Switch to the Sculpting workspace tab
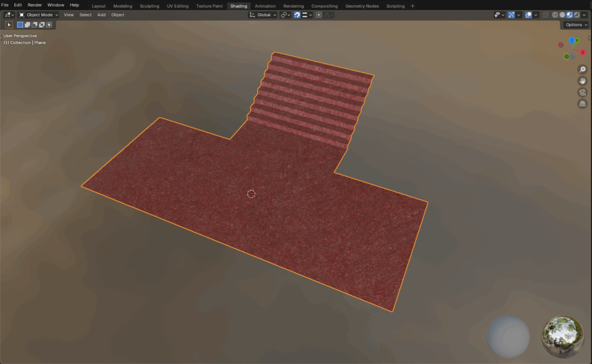This screenshot has width=592, height=364. (150, 6)
